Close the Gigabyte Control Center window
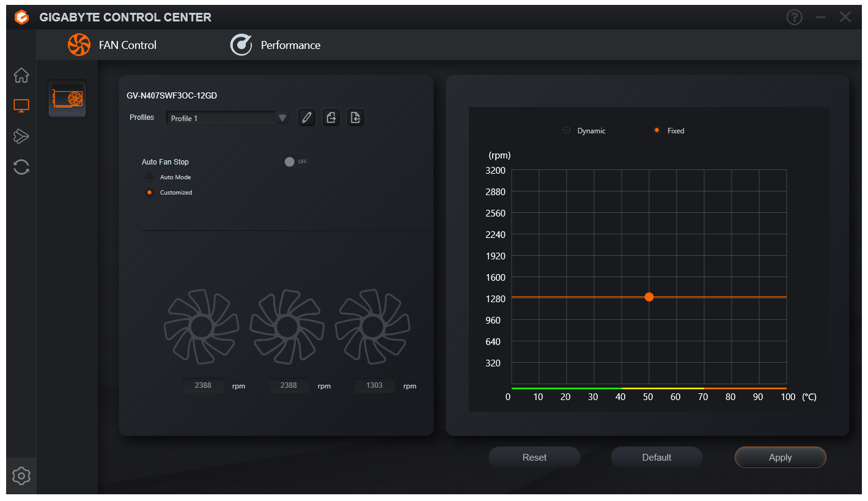 pos(845,17)
